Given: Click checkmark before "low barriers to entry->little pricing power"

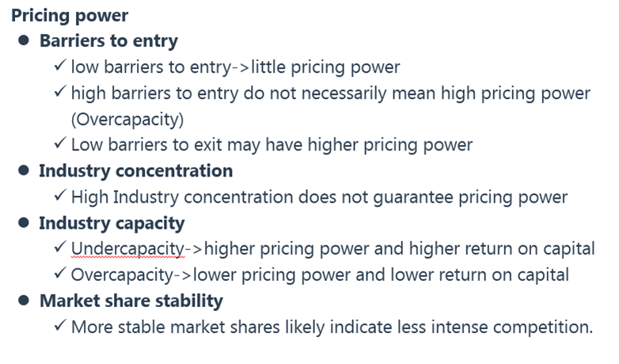Looking at the screenshot, I should point(60,67).
